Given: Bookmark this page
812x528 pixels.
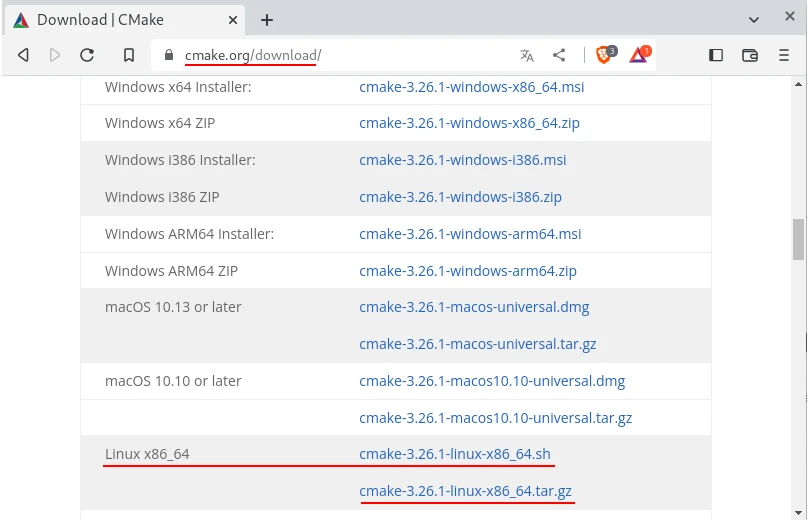Looking at the screenshot, I should coord(129,55).
